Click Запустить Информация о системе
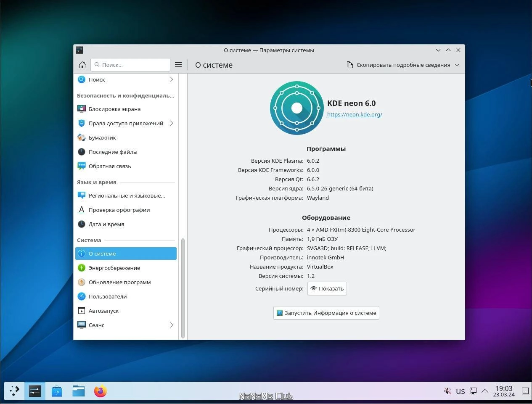The image size is (532, 404). (326, 313)
